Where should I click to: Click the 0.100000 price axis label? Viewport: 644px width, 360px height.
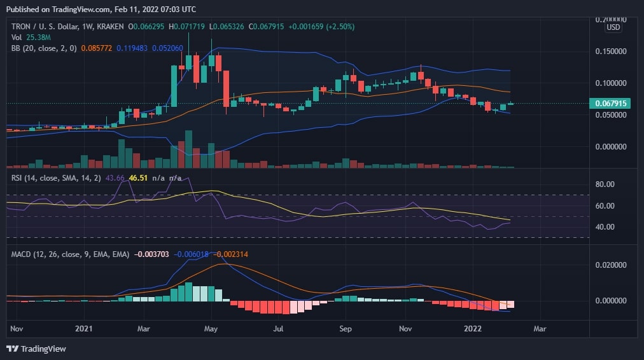coord(611,83)
